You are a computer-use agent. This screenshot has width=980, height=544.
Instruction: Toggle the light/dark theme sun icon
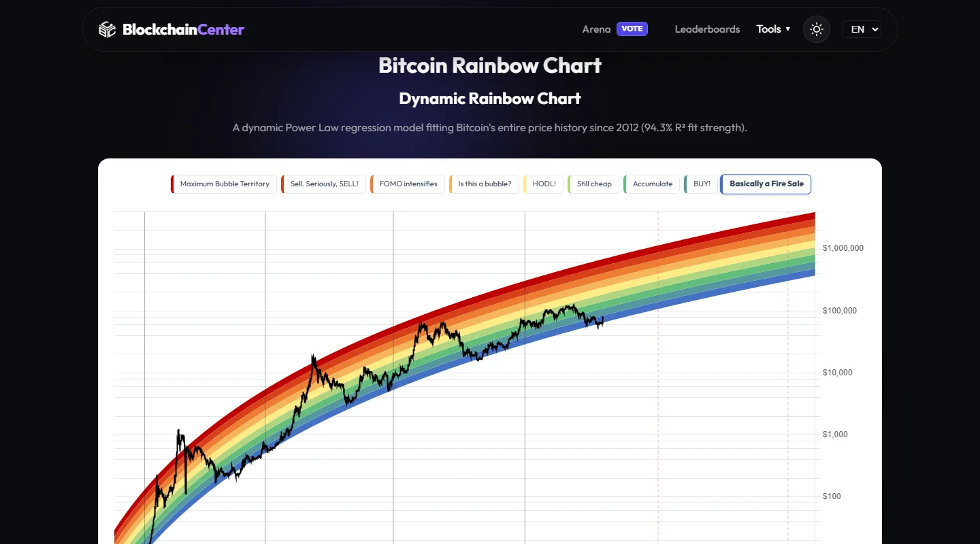point(817,29)
